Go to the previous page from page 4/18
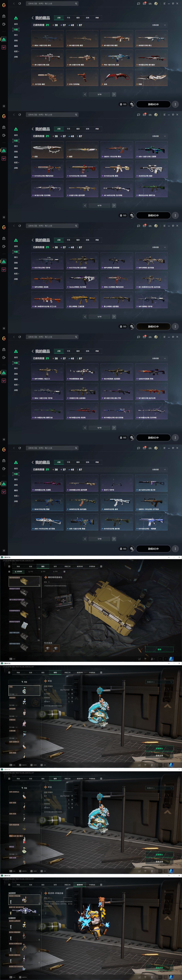 (x=85, y=205)
